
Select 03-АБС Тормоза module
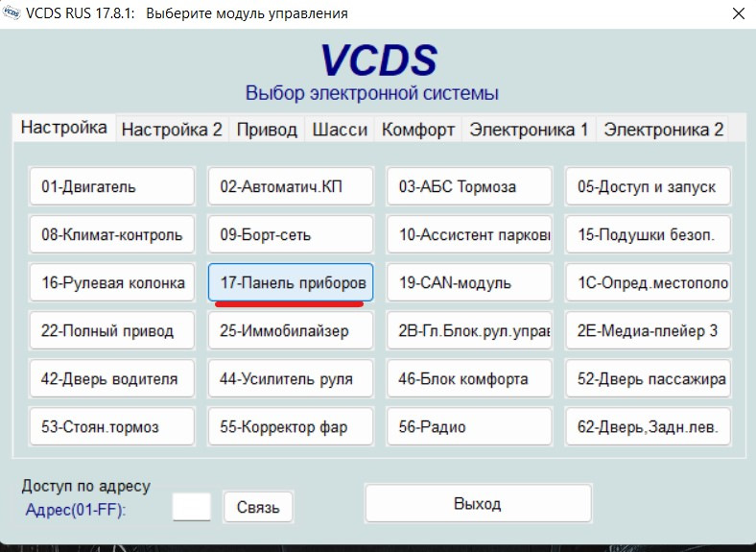[469, 186]
